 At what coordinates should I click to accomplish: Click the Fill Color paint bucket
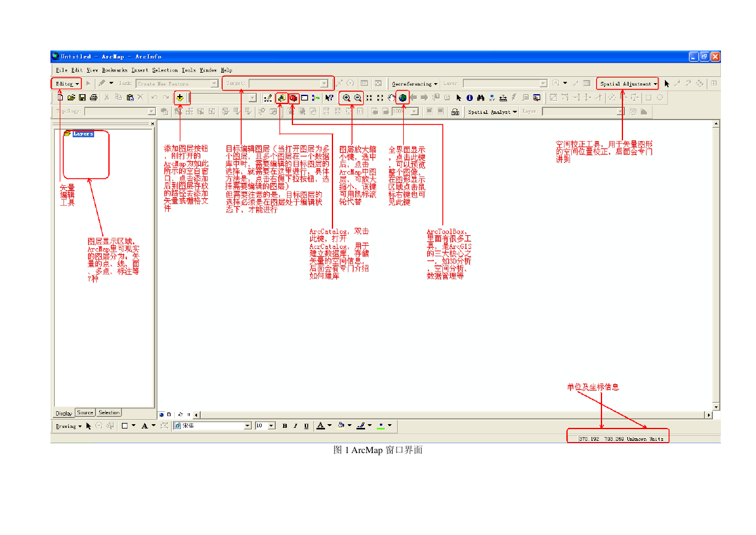click(341, 425)
